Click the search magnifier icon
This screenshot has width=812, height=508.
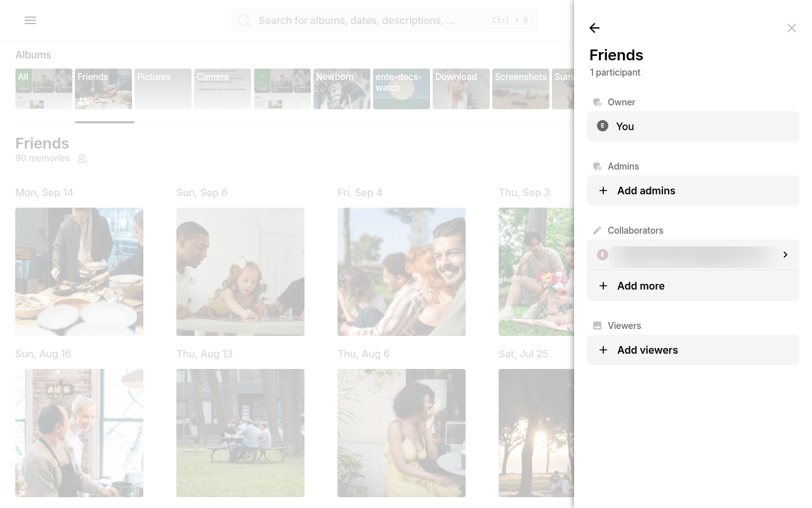tap(244, 20)
